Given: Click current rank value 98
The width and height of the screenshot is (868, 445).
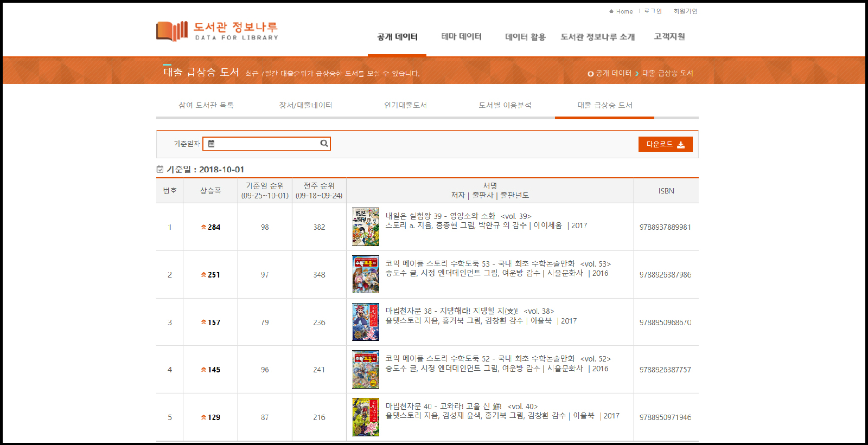Looking at the screenshot, I should [x=265, y=227].
